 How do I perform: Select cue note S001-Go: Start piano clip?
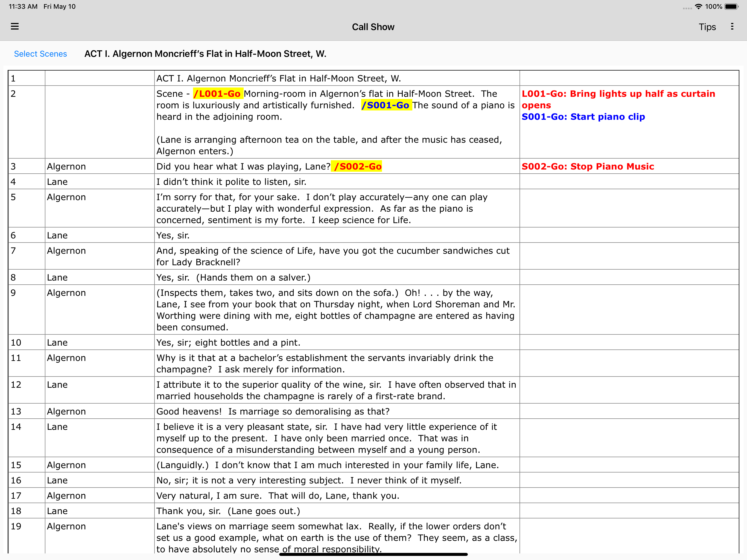[x=583, y=116]
